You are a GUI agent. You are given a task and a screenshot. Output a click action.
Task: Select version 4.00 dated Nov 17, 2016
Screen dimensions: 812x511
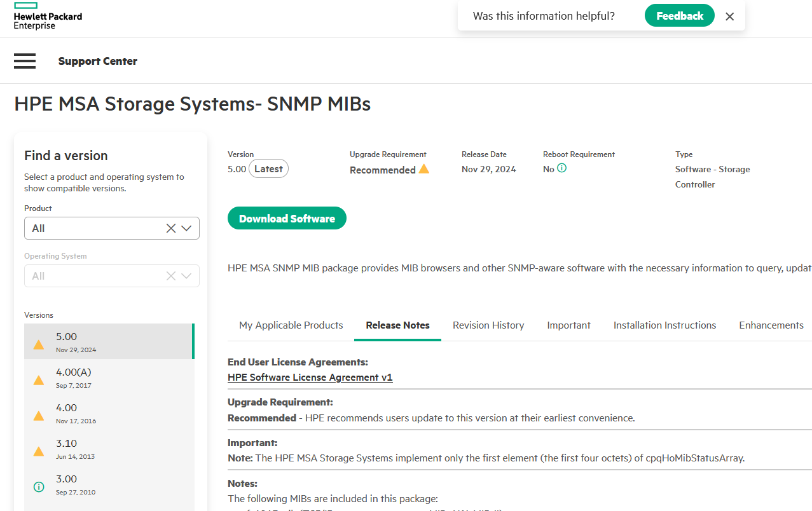108,413
